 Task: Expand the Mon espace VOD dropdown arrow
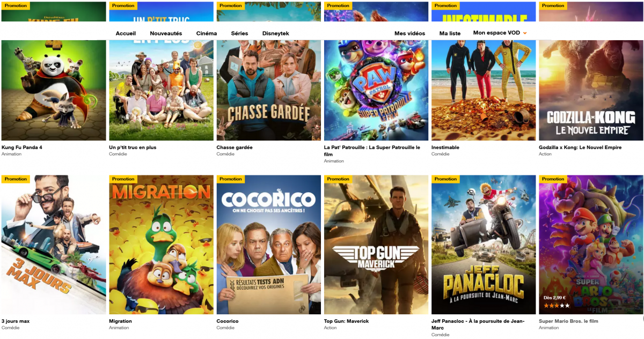click(525, 33)
